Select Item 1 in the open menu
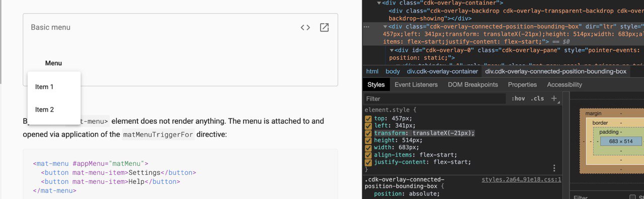The height and width of the screenshot is (199, 644). [54, 87]
